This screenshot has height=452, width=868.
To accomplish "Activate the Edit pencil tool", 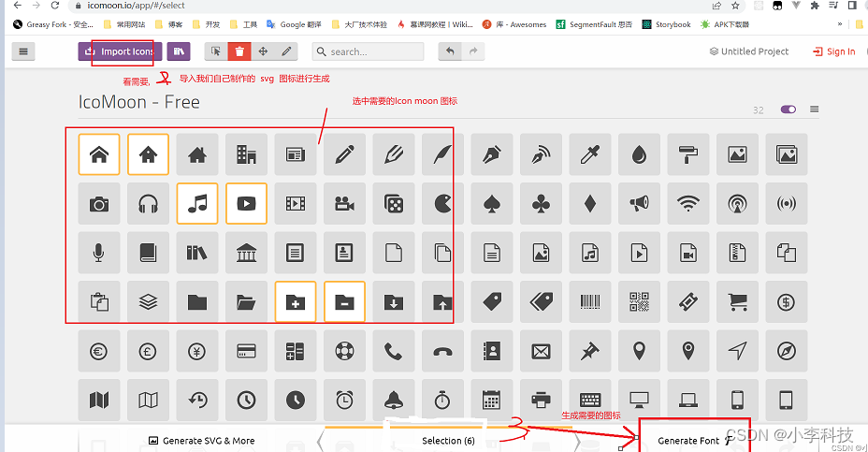I will (x=287, y=52).
